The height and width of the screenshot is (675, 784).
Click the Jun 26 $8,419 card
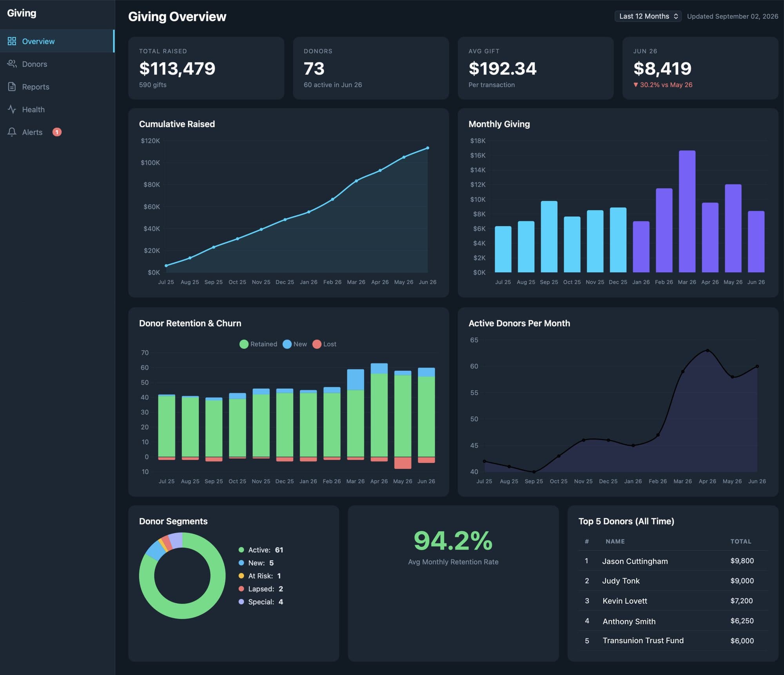coord(701,68)
